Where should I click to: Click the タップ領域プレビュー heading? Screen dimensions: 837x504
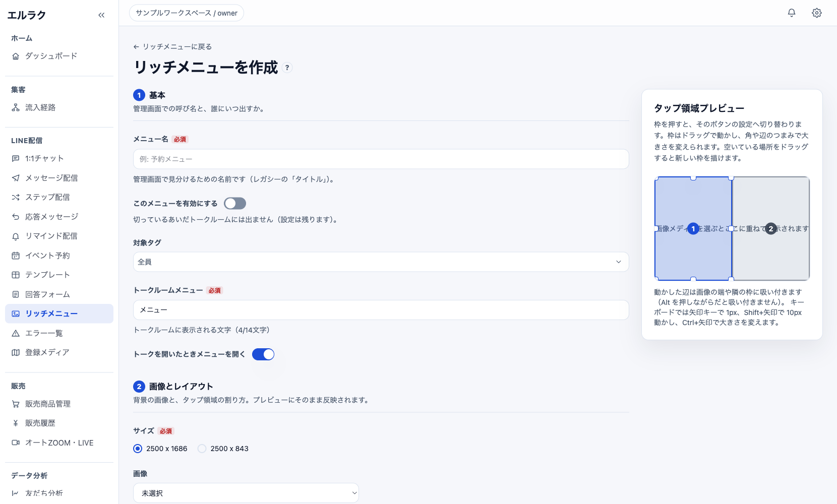[x=699, y=108]
